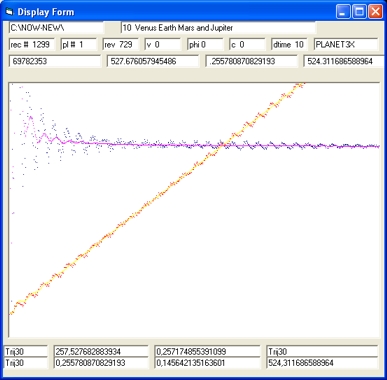Select the 257,527682883934 value box
Viewport: 387px width, 380px height.
pyautogui.click(x=101, y=351)
